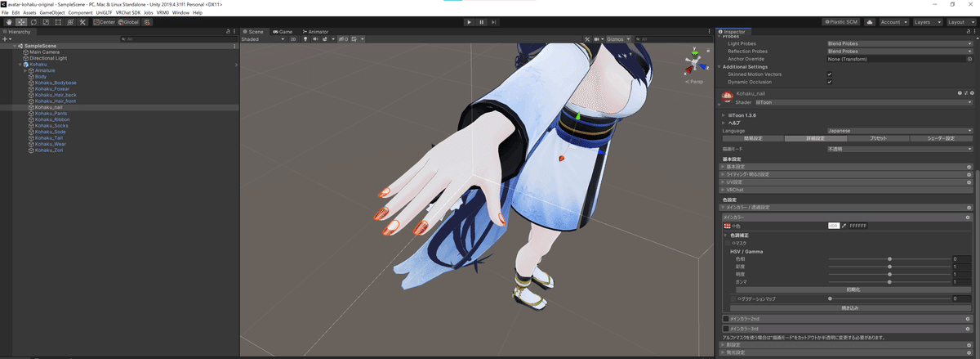980x359 pixels.
Task: Open Reflection Probes dropdown
Action: click(899, 51)
